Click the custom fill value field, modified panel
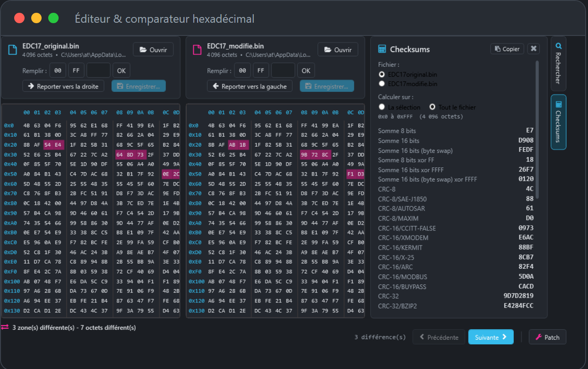Screen dimensions: 588x369 (283, 70)
